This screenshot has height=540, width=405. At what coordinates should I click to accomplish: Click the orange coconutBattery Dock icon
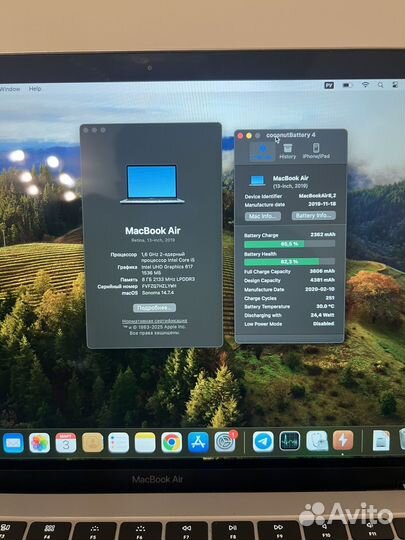pos(343,440)
